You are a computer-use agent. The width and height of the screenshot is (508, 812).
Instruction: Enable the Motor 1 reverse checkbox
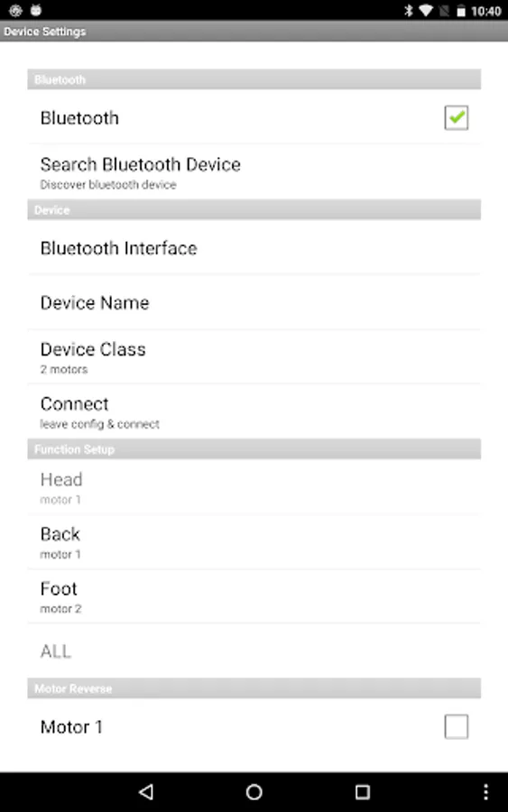pyautogui.click(x=457, y=726)
